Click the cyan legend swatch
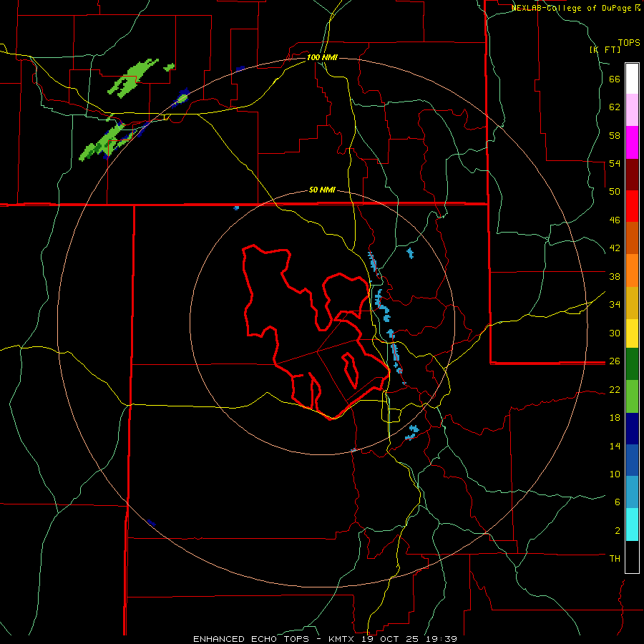This screenshot has height=644, width=644. (632, 525)
